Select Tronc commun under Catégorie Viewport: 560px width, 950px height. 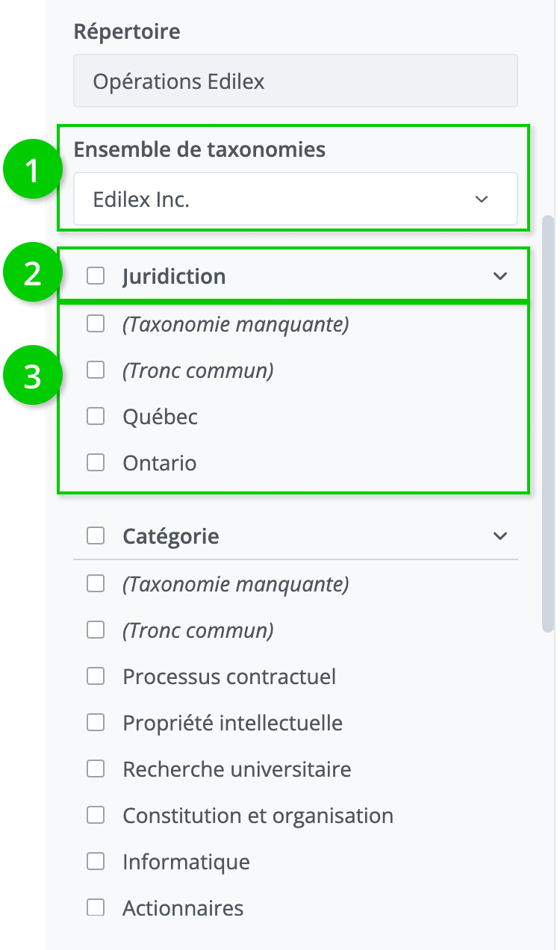click(96, 630)
